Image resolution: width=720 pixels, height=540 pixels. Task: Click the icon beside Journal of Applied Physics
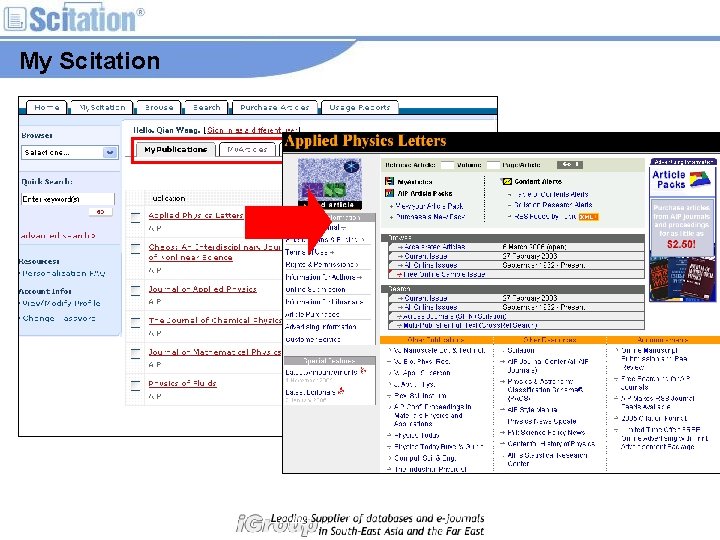(135, 291)
